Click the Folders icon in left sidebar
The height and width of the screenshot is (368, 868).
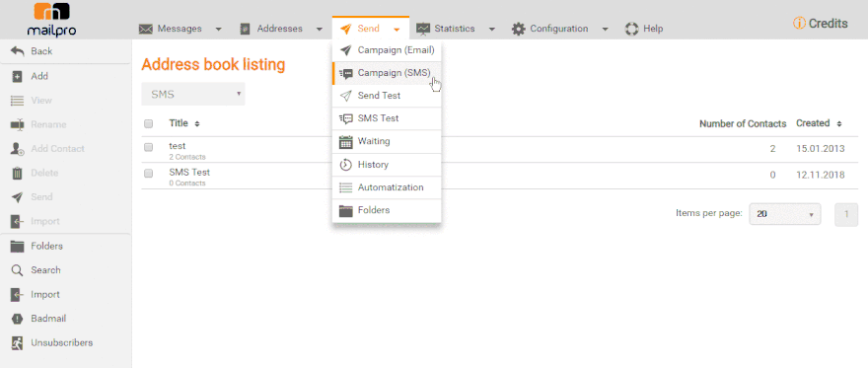pyautogui.click(x=17, y=247)
